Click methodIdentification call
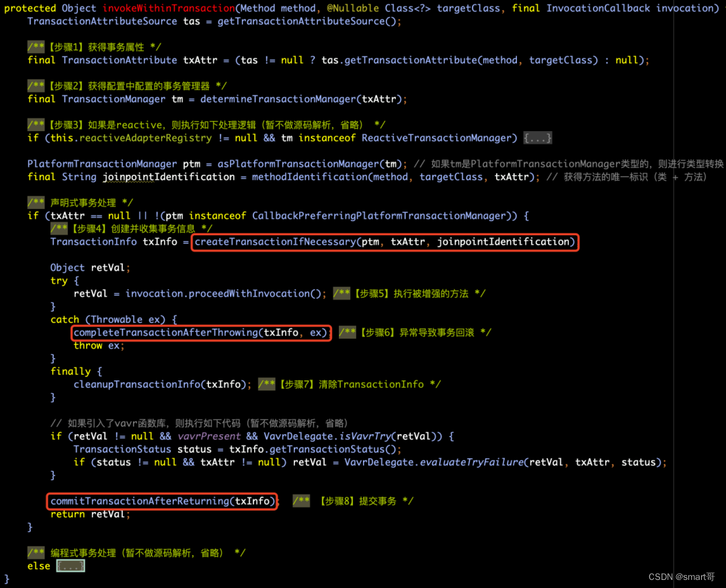 coord(393,177)
